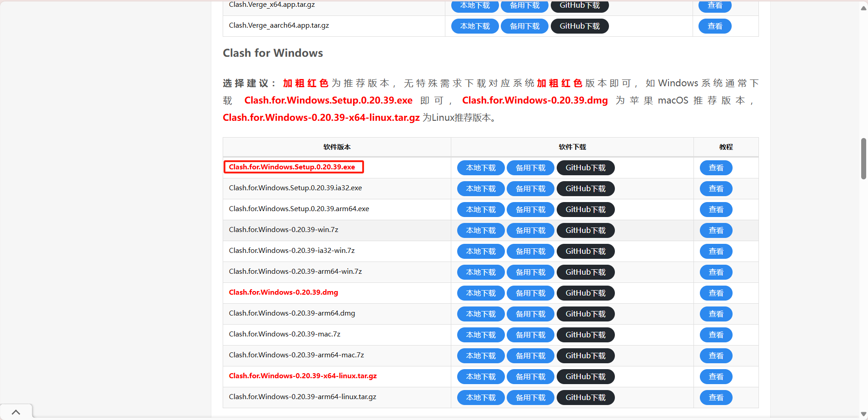Image resolution: width=868 pixels, height=420 pixels.
Task: Open 查看 for Clash.Verge_aarch64.app.tar.gz
Action: (x=715, y=26)
